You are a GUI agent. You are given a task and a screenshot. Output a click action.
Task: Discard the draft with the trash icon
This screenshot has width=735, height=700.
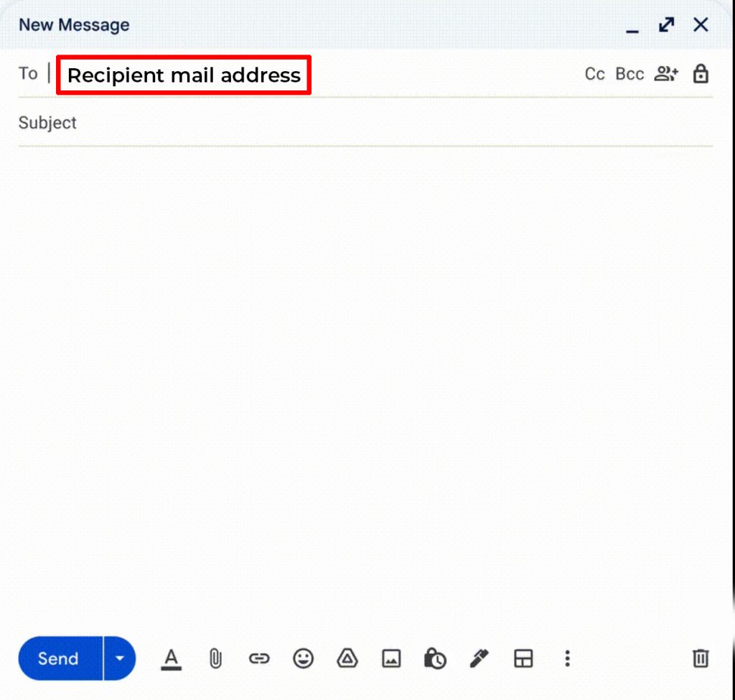700,658
